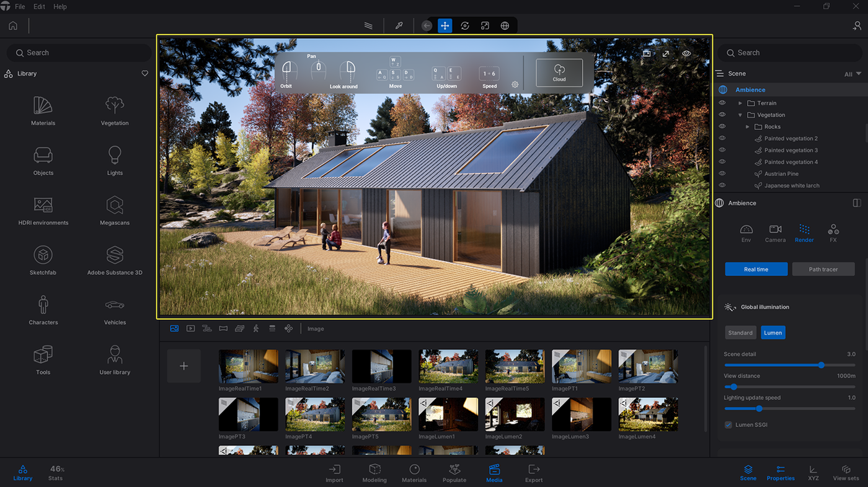The width and height of the screenshot is (868, 487).
Task: Click the globe axis icon in top toolbar
Action: click(x=505, y=25)
